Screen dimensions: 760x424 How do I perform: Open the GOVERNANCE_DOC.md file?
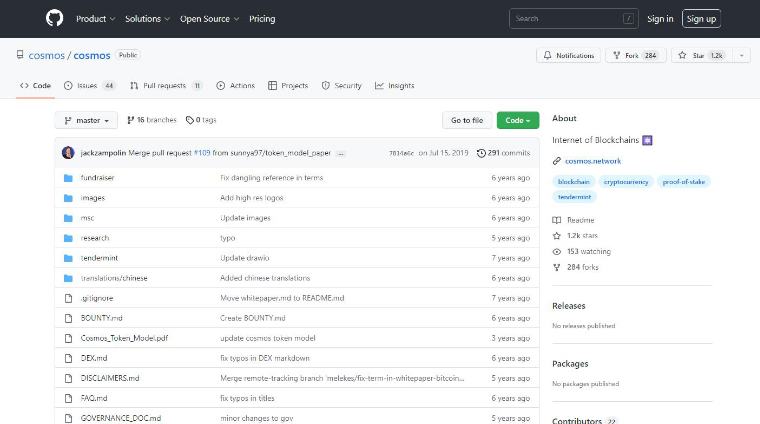click(x=121, y=418)
